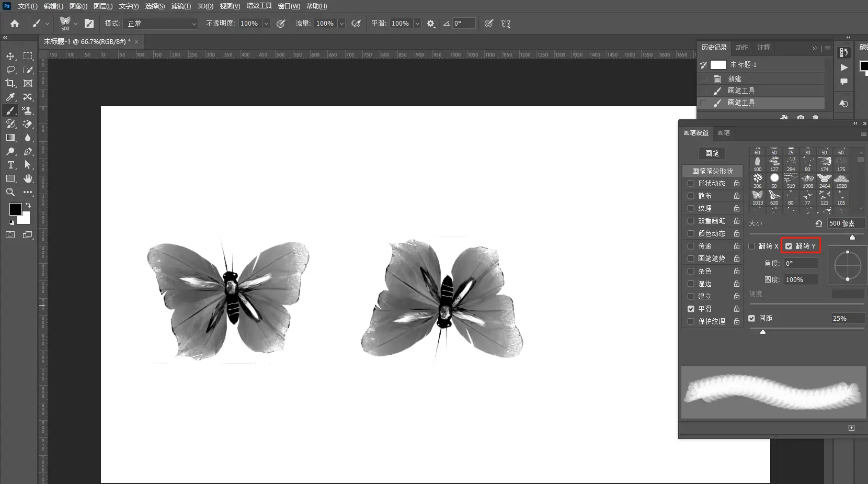Image resolution: width=868 pixels, height=484 pixels.
Task: Click the 画笔 button in brush settings
Action: (x=712, y=153)
